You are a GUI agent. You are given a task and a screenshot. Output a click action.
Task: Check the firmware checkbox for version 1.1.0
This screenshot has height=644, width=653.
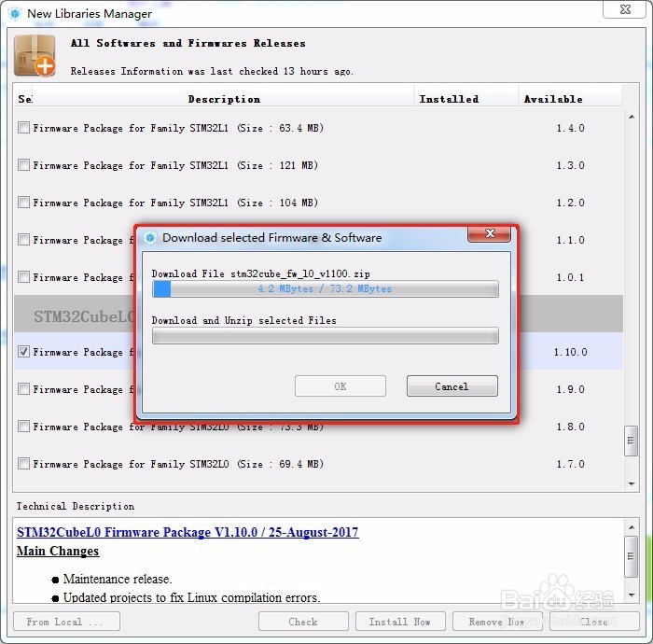click(23, 240)
